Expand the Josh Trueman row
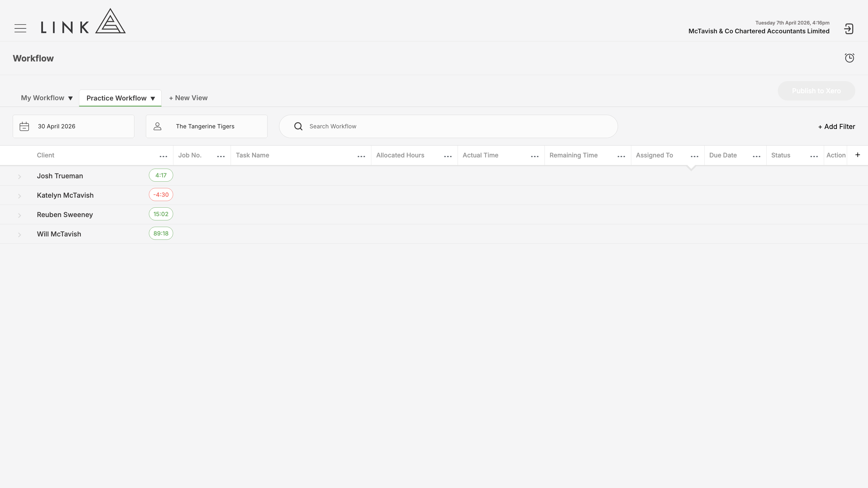 pos(20,176)
